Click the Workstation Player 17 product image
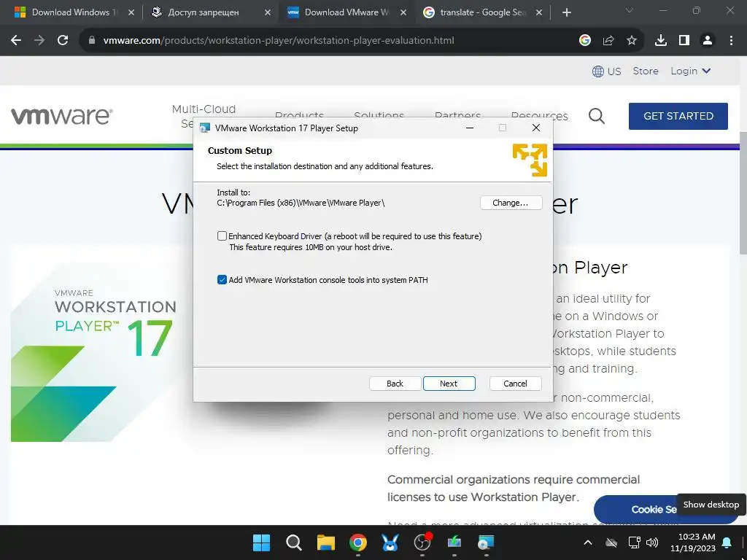Image resolution: width=747 pixels, height=560 pixels. (93, 352)
